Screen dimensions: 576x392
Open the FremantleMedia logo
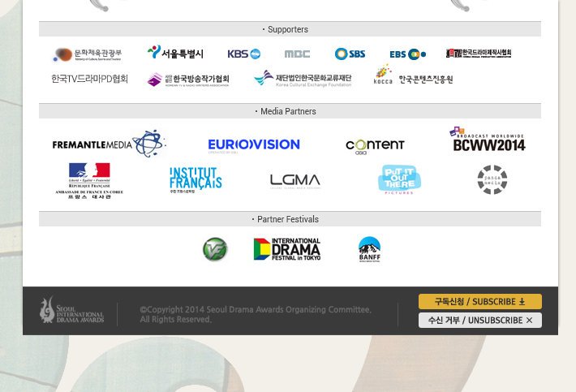(109, 144)
